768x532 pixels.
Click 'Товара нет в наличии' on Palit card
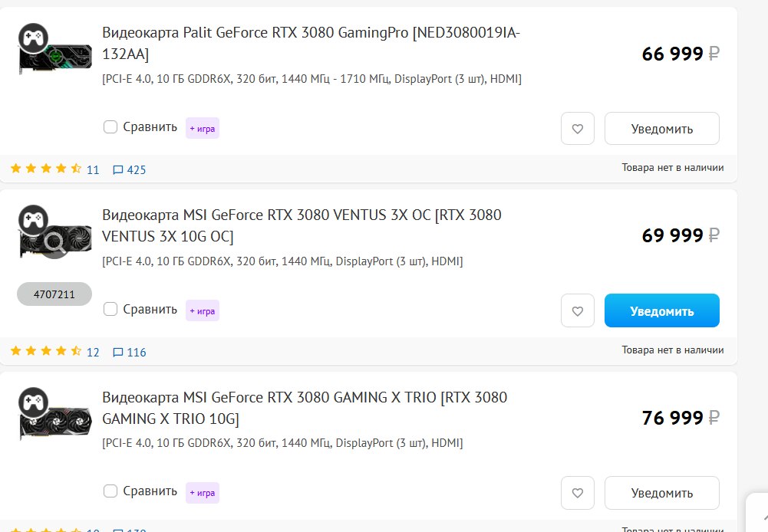click(673, 167)
